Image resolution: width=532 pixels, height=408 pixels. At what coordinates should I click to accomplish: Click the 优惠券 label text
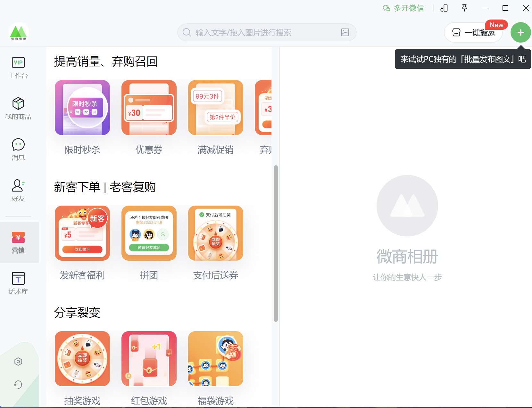[x=149, y=150]
